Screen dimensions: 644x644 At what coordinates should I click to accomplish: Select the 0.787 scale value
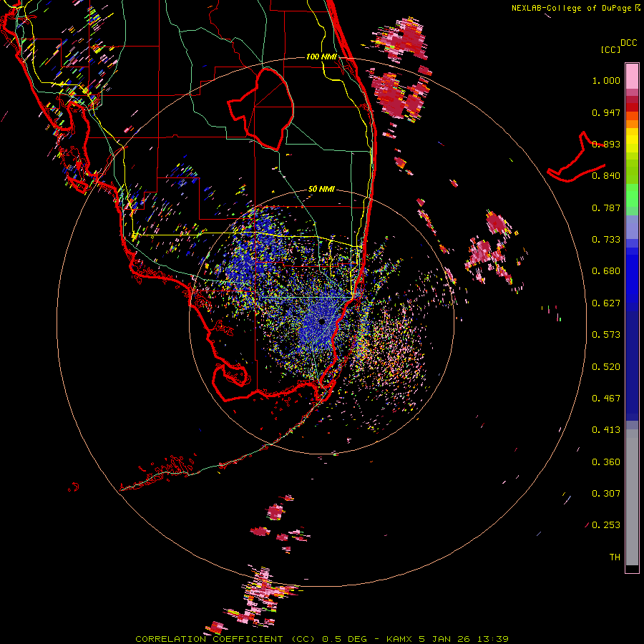pos(606,208)
